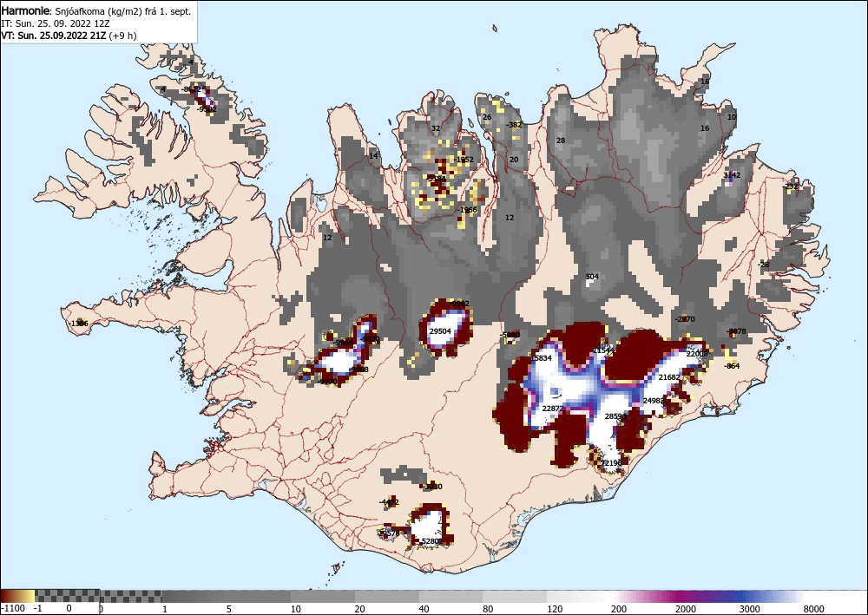Image resolution: width=868 pixels, height=615 pixels.
Task: Click the 8000 legend tick label
Action: 814,609
